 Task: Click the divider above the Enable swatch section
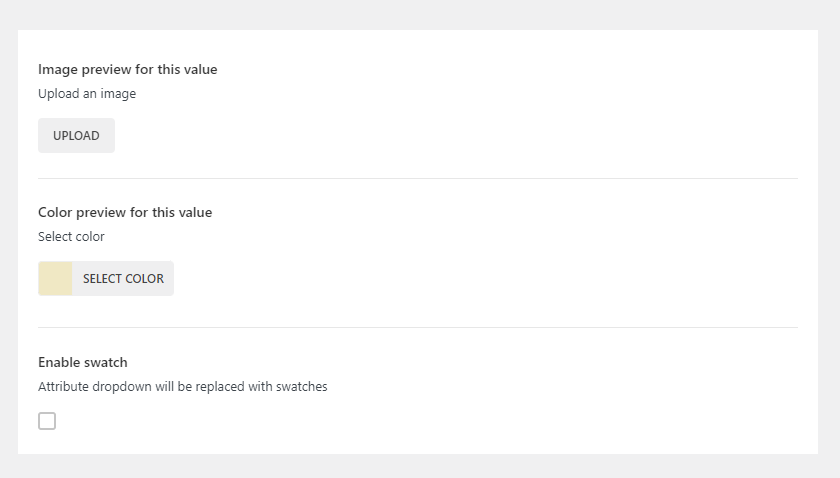tap(418, 327)
